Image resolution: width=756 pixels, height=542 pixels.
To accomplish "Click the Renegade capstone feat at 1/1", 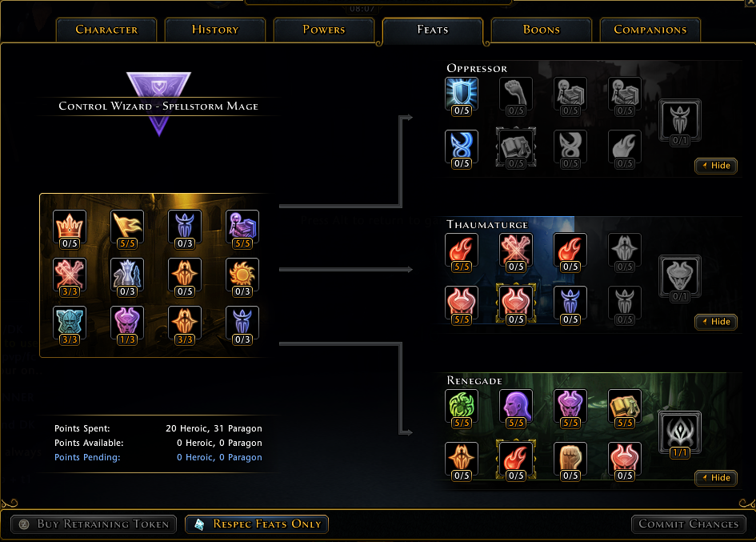I will (x=680, y=433).
